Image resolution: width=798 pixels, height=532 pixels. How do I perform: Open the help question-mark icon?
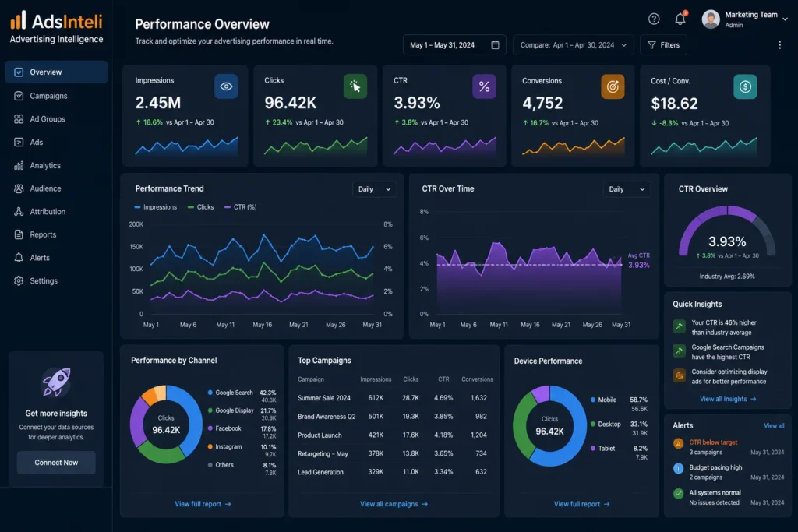(x=654, y=19)
